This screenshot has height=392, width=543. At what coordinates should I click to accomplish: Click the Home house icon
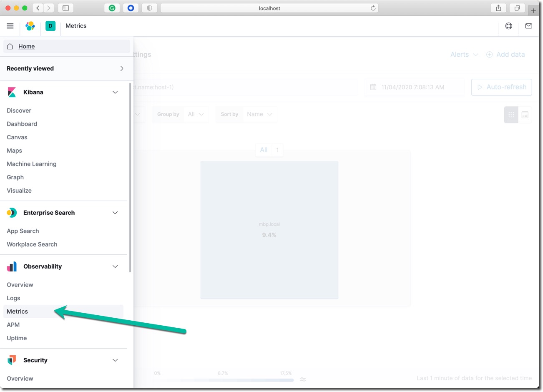(10, 46)
